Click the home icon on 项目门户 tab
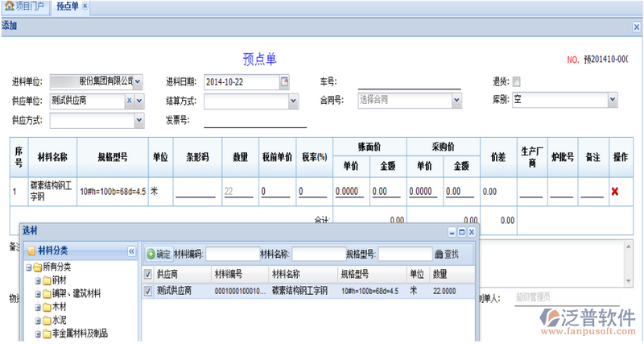644x344 pixels. pyautogui.click(x=10, y=7)
